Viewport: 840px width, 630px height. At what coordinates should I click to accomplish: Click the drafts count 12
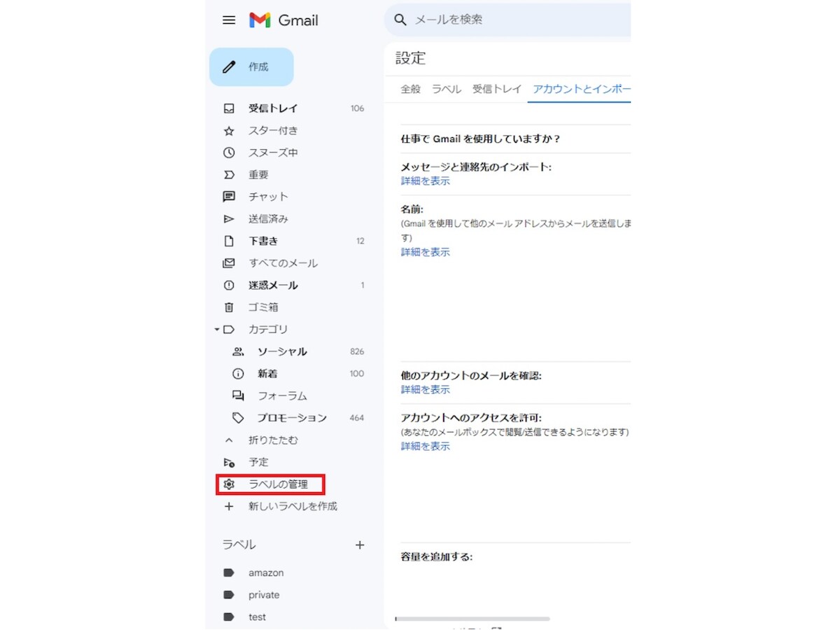pos(360,241)
